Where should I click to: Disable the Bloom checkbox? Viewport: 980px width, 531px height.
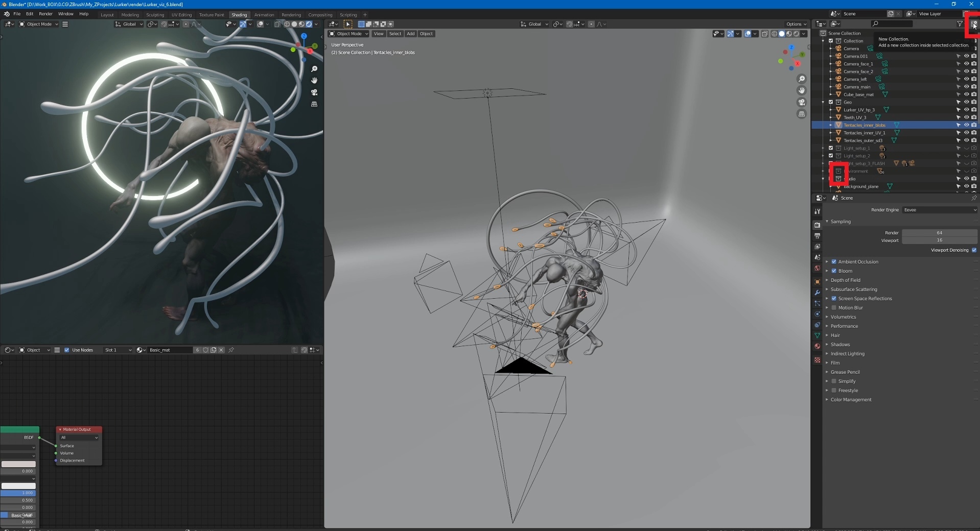pyautogui.click(x=834, y=271)
